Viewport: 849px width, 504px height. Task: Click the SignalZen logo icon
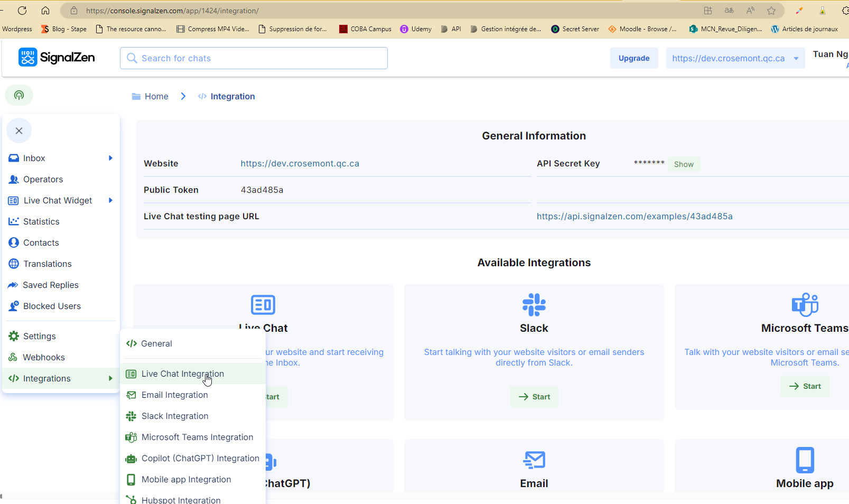coord(27,57)
